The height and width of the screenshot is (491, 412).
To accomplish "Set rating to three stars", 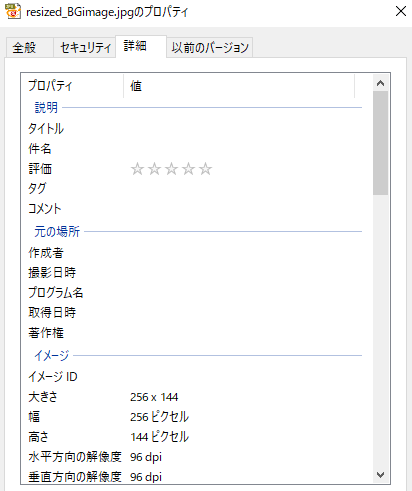I will pos(171,169).
